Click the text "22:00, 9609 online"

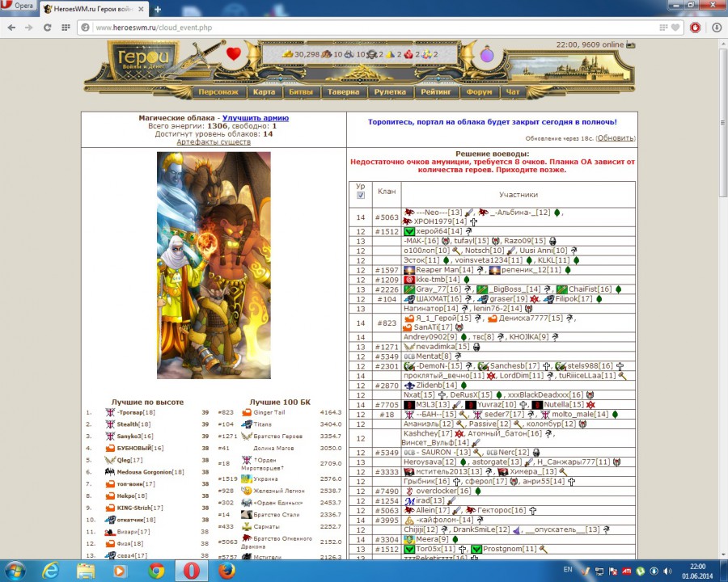tap(590, 44)
